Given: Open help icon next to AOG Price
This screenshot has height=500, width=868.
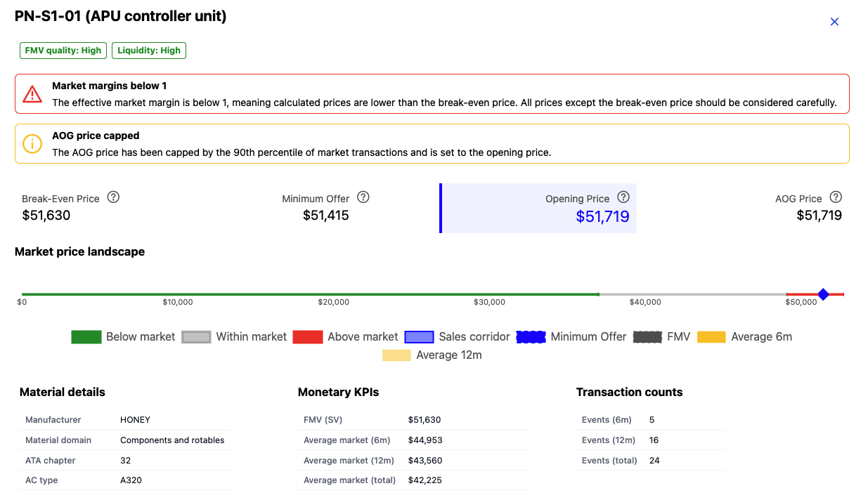Looking at the screenshot, I should click(836, 197).
